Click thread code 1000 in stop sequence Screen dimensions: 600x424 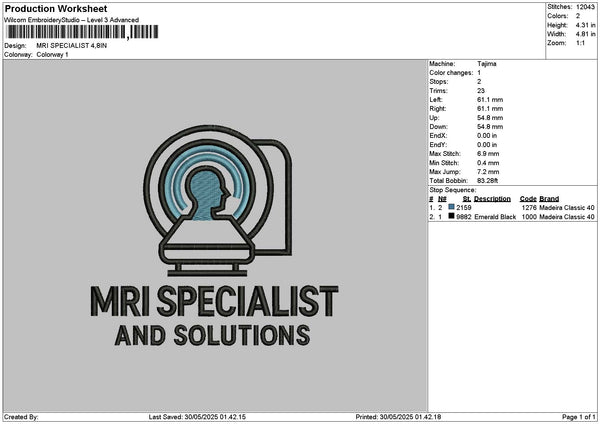pos(529,217)
